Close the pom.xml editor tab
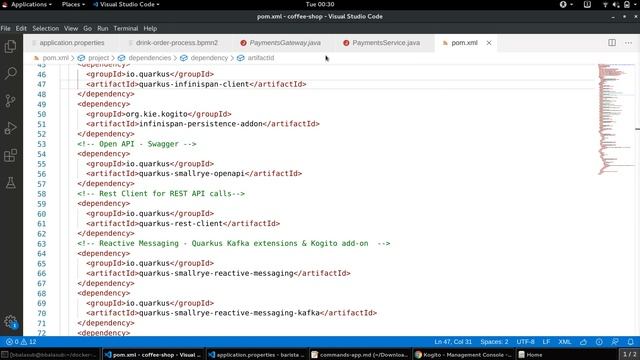This screenshot has height=360, width=640. point(489,42)
